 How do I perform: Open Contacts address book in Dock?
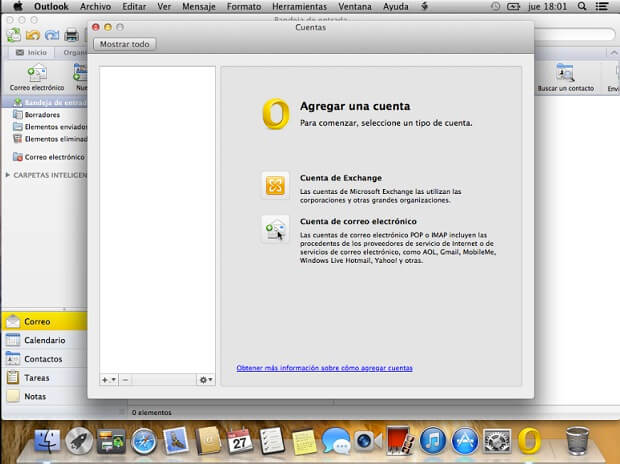tap(208, 440)
